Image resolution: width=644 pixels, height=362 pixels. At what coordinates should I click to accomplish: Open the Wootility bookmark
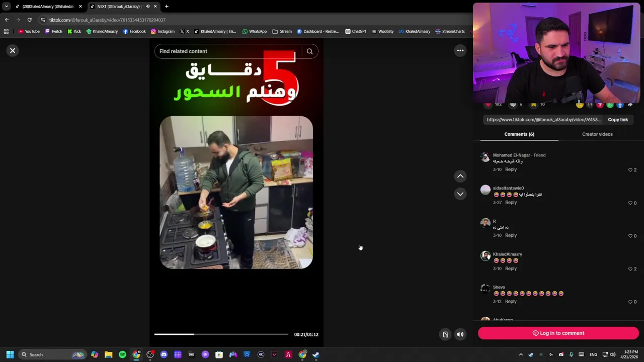point(382,32)
